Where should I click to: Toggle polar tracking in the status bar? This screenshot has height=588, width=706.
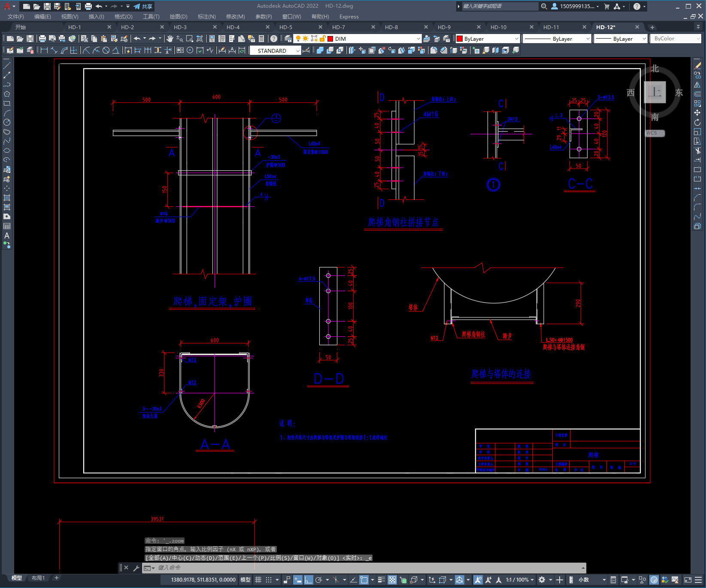[x=319, y=580]
